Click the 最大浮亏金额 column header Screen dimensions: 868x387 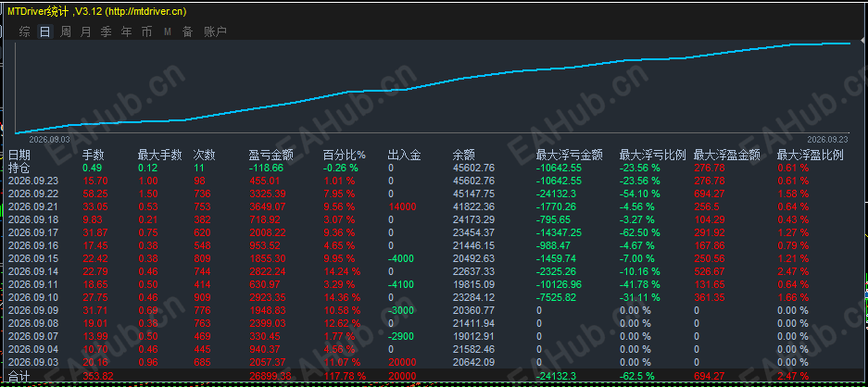pos(570,155)
